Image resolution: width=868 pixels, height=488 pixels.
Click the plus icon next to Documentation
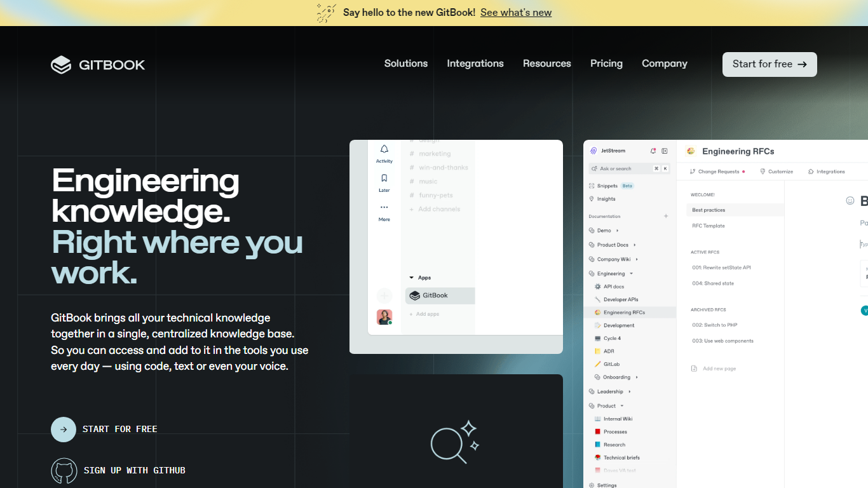[666, 217]
